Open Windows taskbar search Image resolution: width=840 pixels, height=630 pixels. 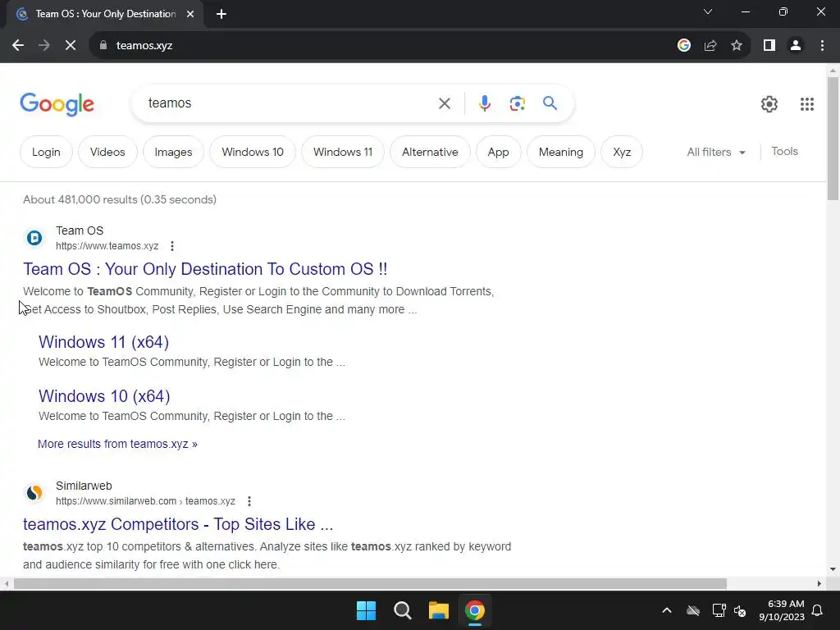[x=402, y=610]
